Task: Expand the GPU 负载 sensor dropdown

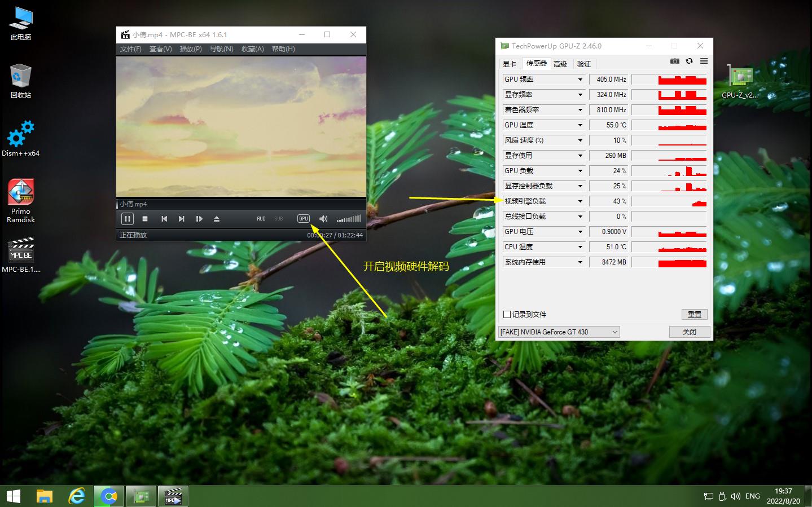Action: [x=580, y=171]
